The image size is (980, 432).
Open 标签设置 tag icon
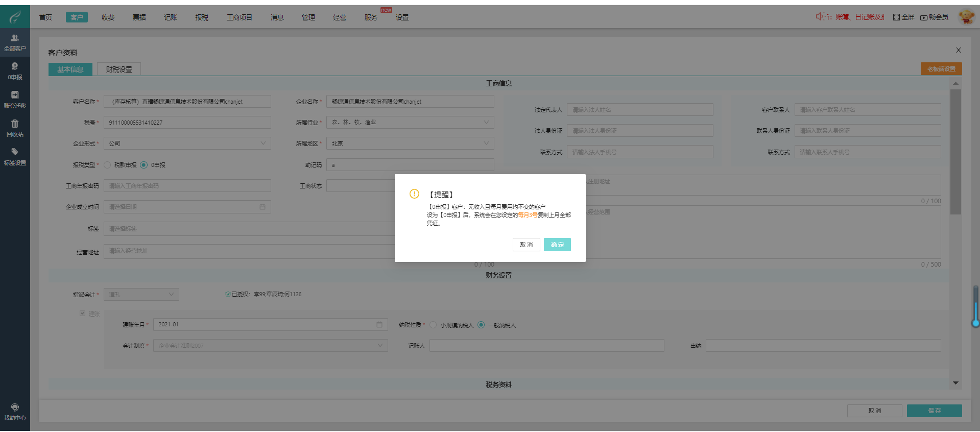pos(15,152)
